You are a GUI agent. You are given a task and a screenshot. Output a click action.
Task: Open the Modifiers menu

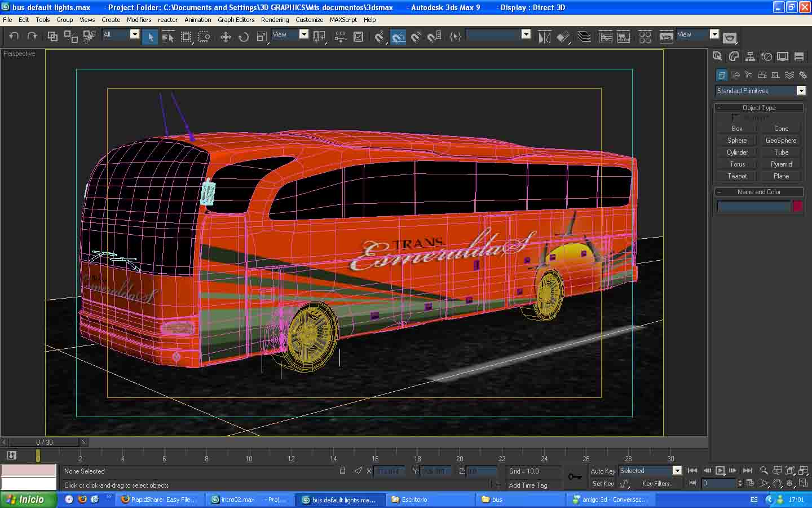(x=139, y=20)
